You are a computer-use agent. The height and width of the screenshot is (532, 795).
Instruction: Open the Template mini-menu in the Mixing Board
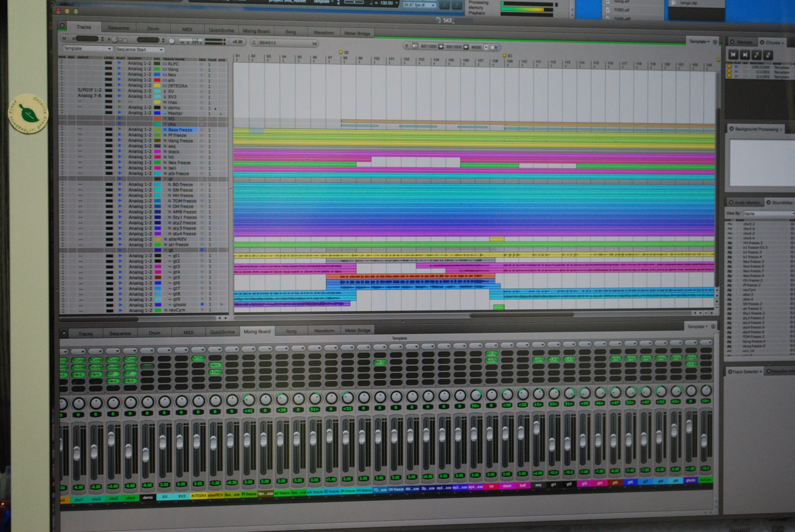(697, 327)
